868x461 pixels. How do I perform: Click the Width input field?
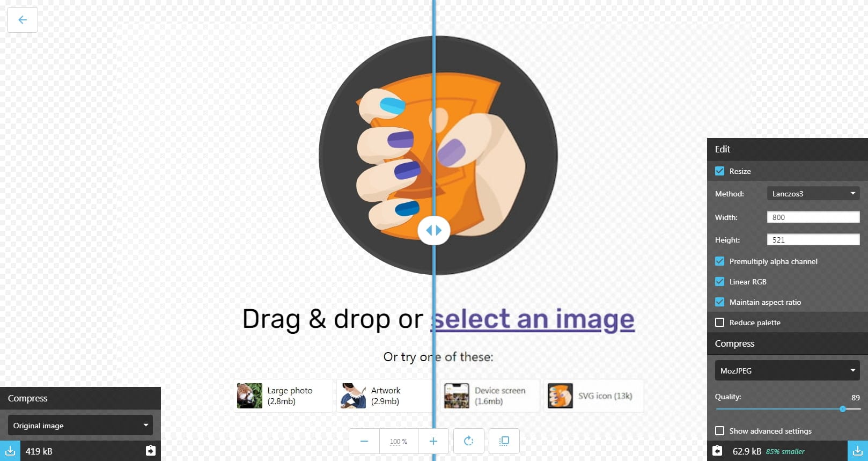click(813, 217)
